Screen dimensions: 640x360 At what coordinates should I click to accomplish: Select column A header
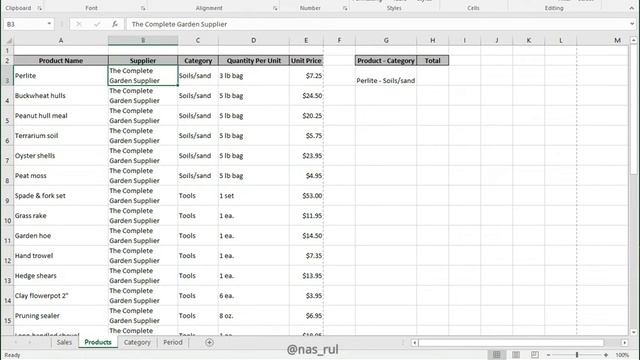coord(61,40)
